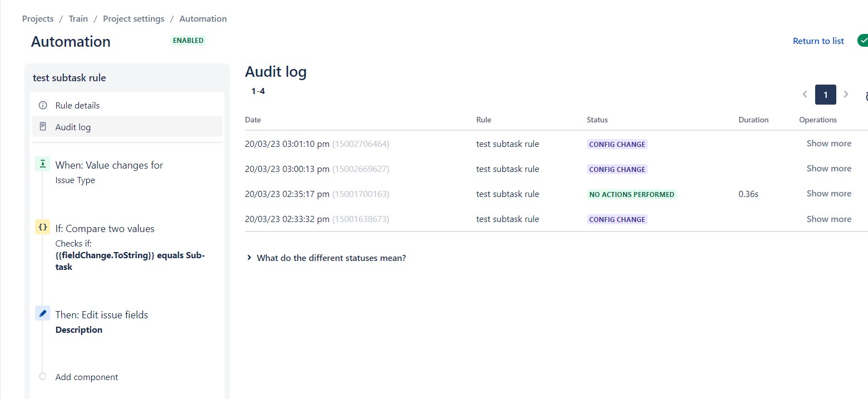
Task: Click the 0.36s duration value
Action: pos(748,194)
